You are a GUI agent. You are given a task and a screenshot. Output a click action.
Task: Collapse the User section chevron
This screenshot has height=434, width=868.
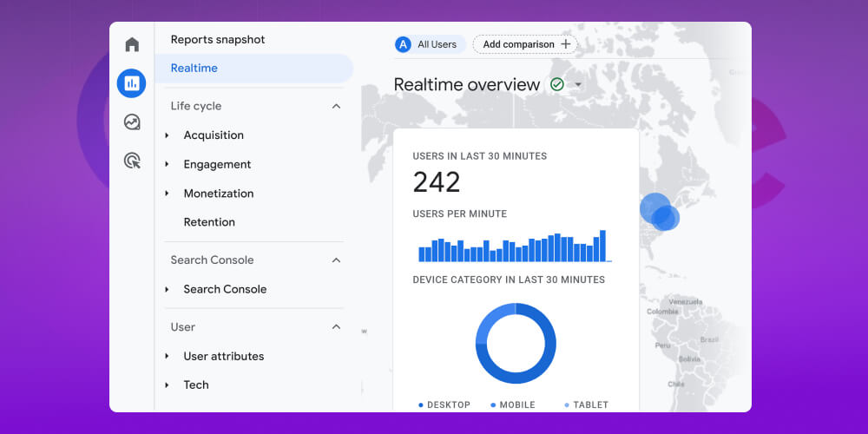click(336, 327)
